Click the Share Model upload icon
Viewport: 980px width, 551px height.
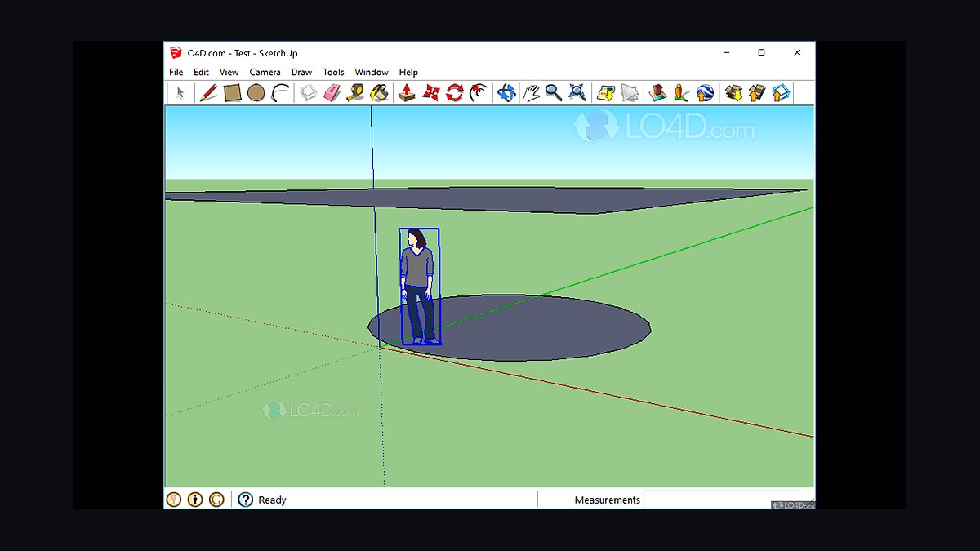pos(757,93)
